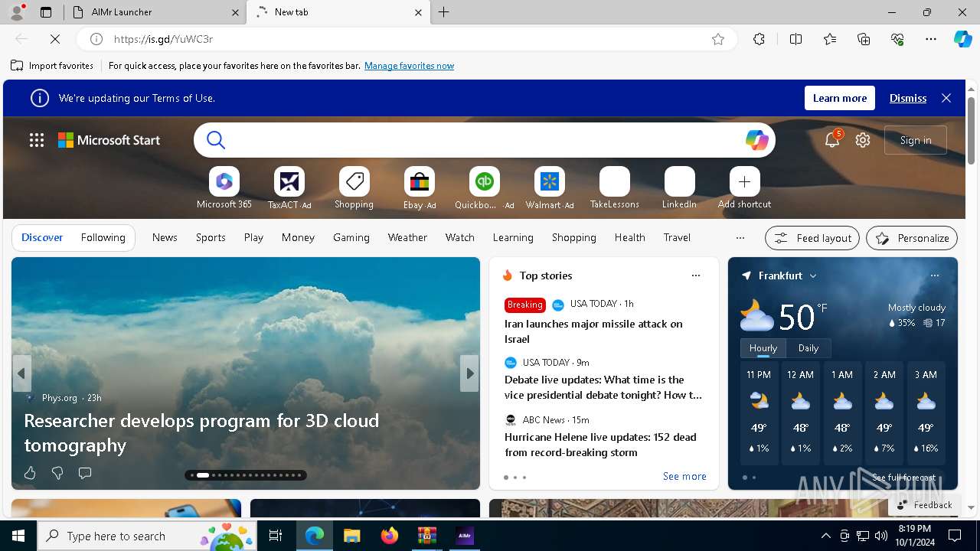
Task: Open Windows Start menu
Action: point(18,536)
